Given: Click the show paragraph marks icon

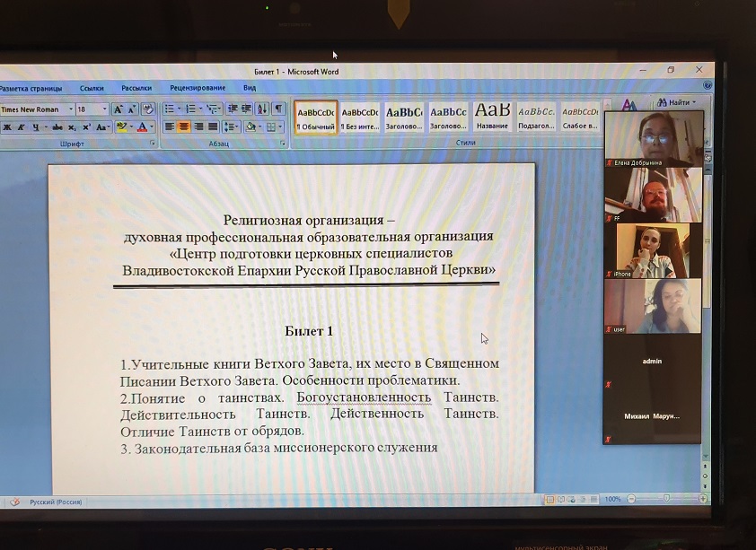Looking at the screenshot, I should 279,109.
